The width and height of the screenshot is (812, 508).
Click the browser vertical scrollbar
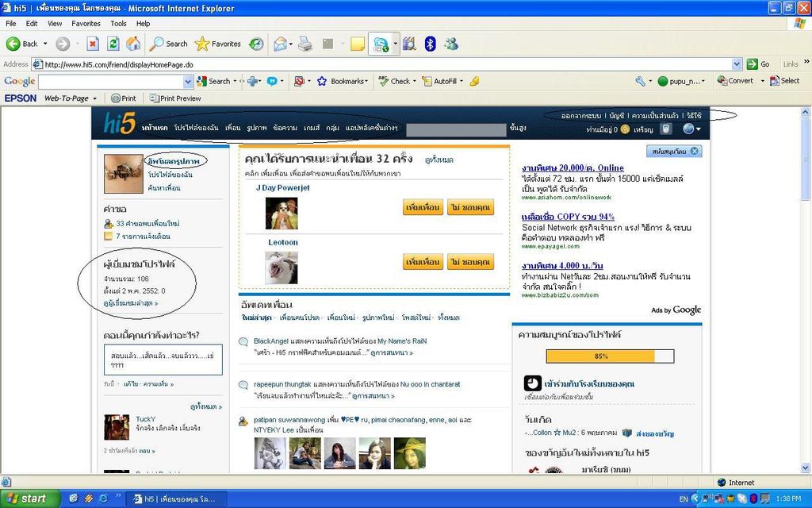[x=806, y=291]
